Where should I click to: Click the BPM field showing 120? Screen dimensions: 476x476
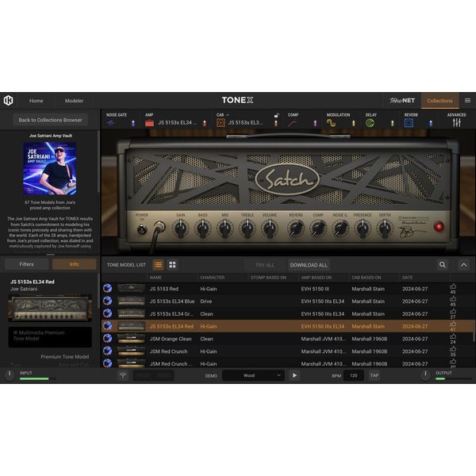point(353,375)
